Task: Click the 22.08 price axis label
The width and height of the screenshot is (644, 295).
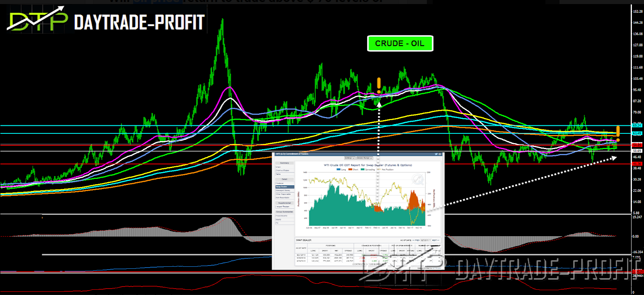Action: (637, 190)
